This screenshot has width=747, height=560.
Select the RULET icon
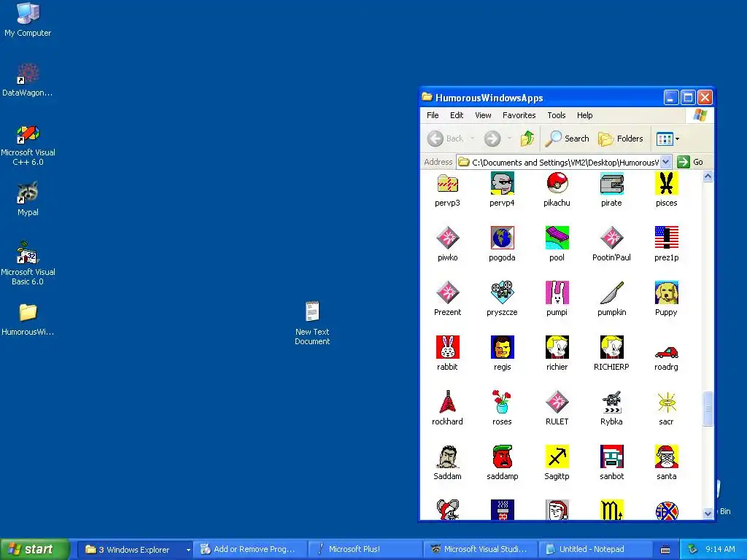(x=557, y=402)
